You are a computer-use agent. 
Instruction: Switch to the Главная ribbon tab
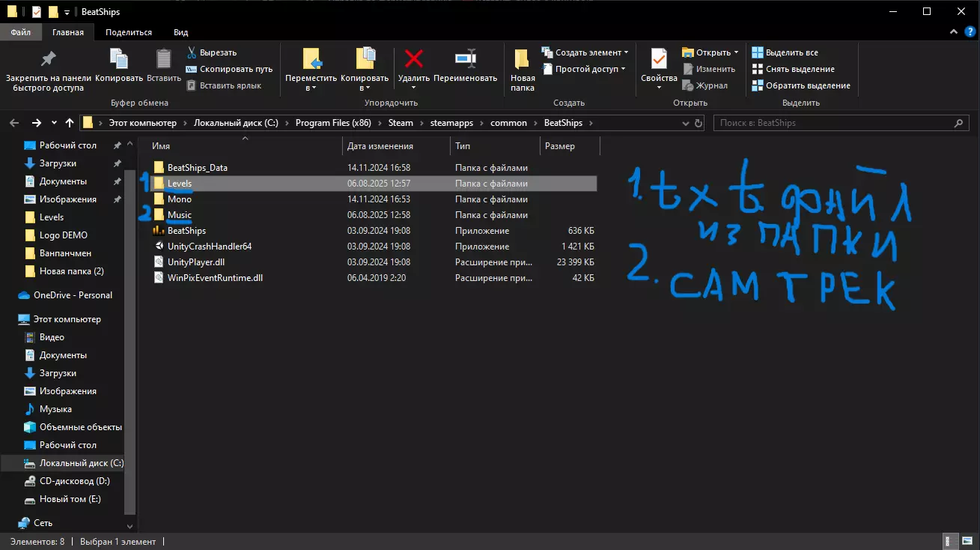68,32
